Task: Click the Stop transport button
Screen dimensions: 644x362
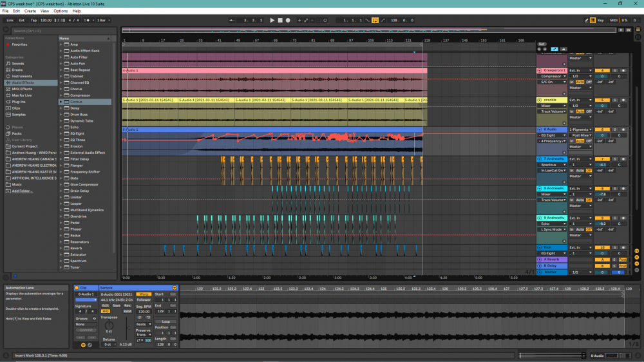Action: [280, 20]
